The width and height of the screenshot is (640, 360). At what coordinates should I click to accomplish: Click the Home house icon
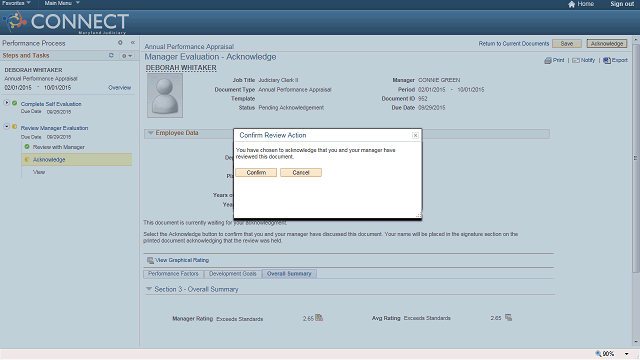click(571, 4)
